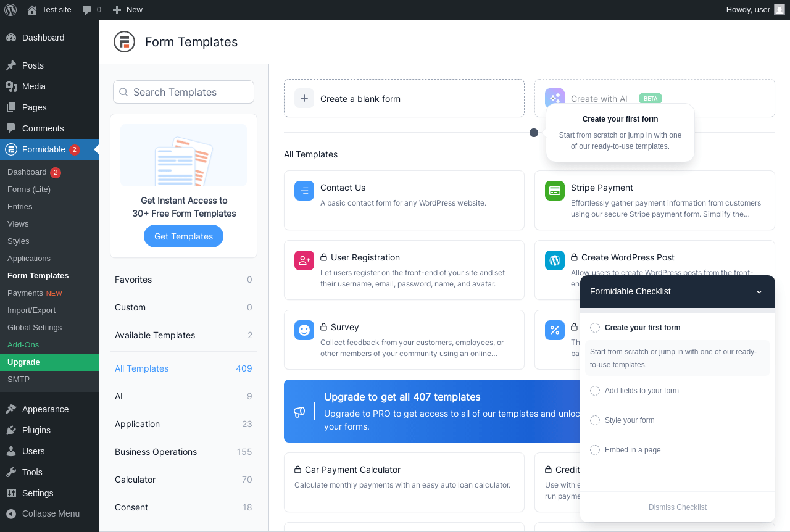Screen dimensions: 790x532
Task: Focus the Search Templates field
Action: click(183, 92)
